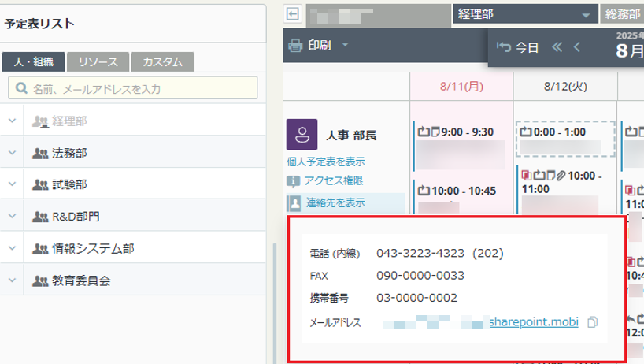Click phone number 043-3223-4323

420,253
